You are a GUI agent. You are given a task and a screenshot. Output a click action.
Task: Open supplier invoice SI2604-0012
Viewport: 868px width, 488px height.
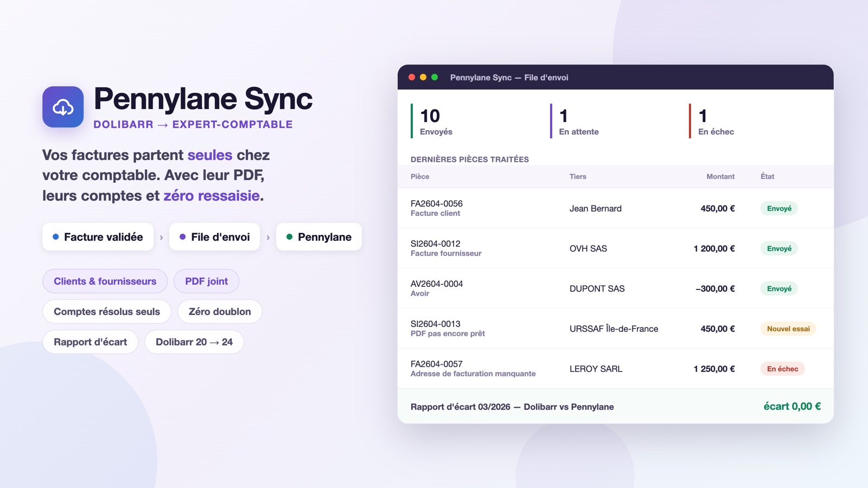[436, 244]
